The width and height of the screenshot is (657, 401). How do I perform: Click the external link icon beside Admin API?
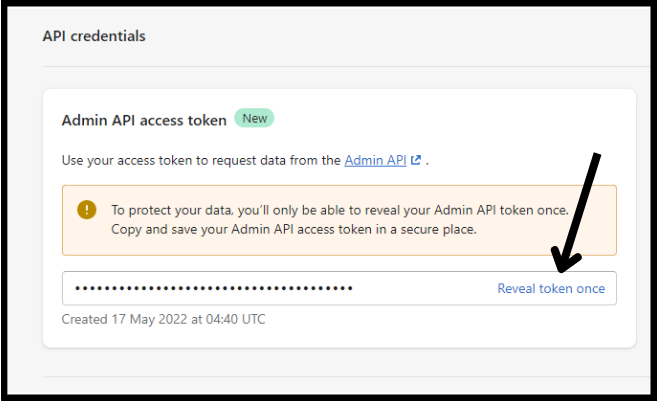416,160
